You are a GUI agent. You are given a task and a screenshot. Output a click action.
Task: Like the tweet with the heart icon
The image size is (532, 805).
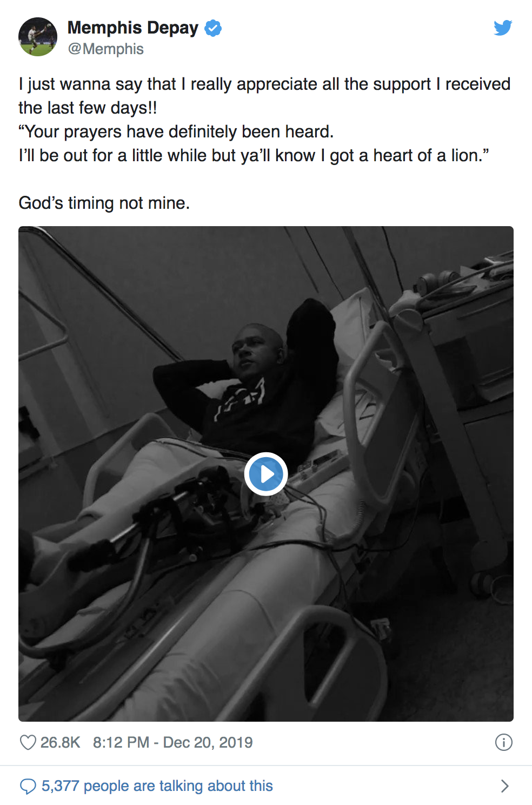pyautogui.click(x=28, y=742)
